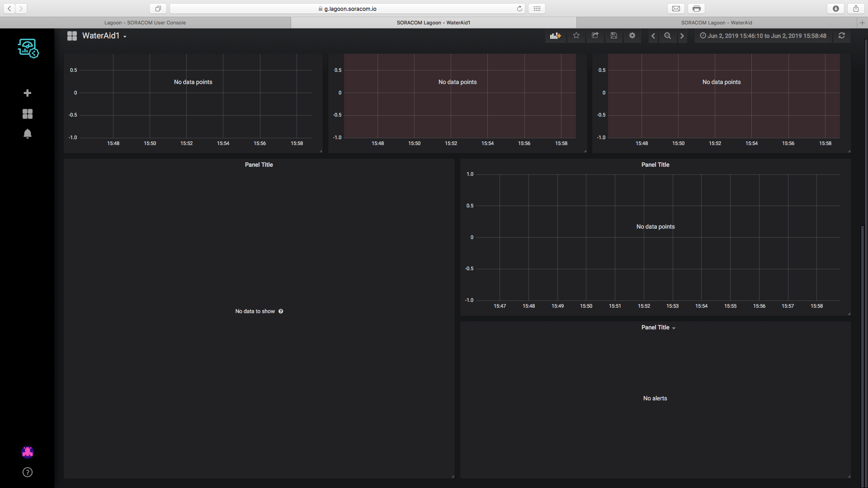
Task: Click the help question mark in sidebar
Action: (x=28, y=472)
